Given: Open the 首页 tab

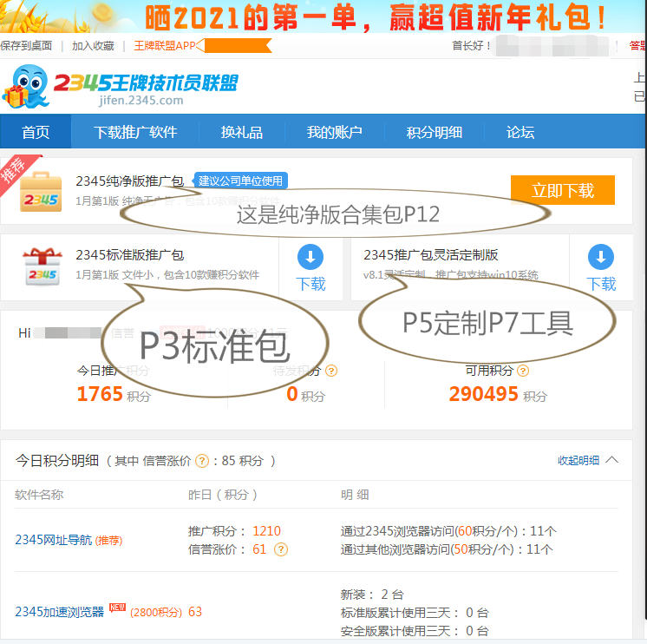Looking at the screenshot, I should (x=36, y=132).
